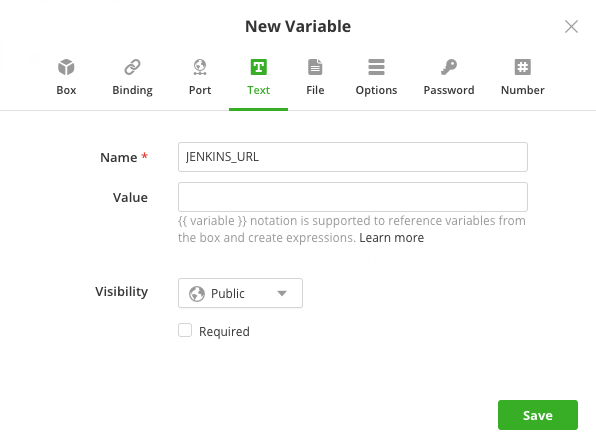Open the Learn more link
Image resolution: width=596 pixels, height=448 pixels.
click(392, 238)
